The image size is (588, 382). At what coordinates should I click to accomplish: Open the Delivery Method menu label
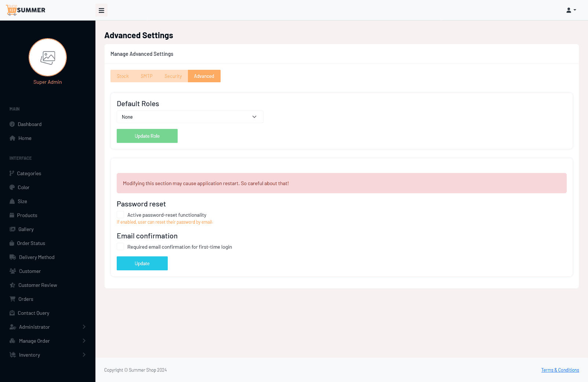click(x=37, y=257)
